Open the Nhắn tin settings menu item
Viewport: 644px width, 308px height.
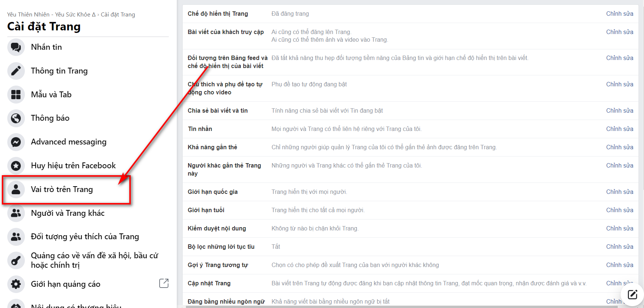click(46, 47)
